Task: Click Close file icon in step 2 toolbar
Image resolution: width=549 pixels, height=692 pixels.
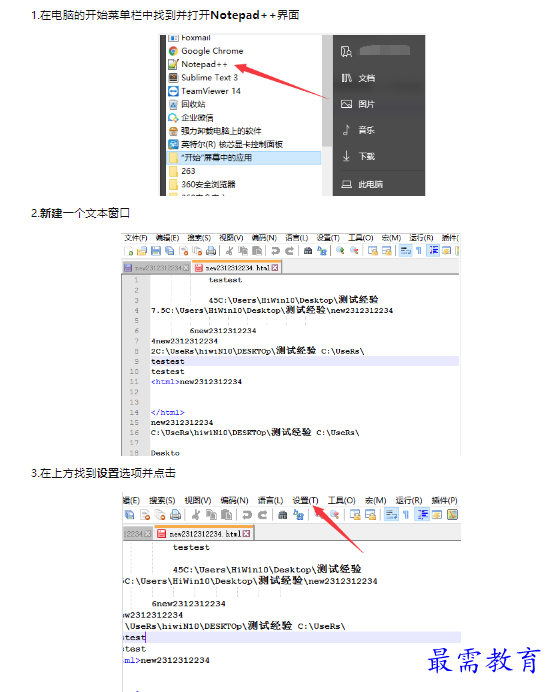Action: (x=184, y=251)
